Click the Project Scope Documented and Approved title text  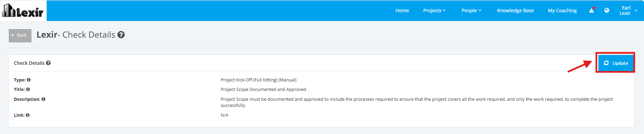[x=263, y=90]
